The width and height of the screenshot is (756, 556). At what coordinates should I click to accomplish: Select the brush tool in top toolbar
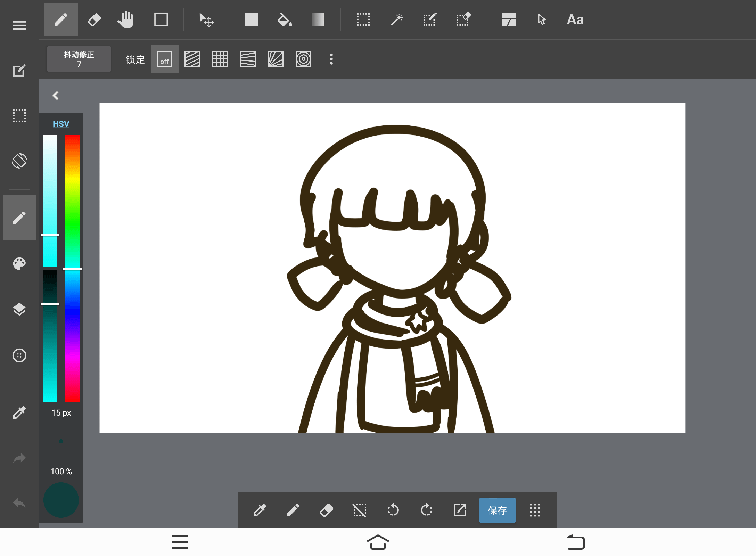click(61, 19)
